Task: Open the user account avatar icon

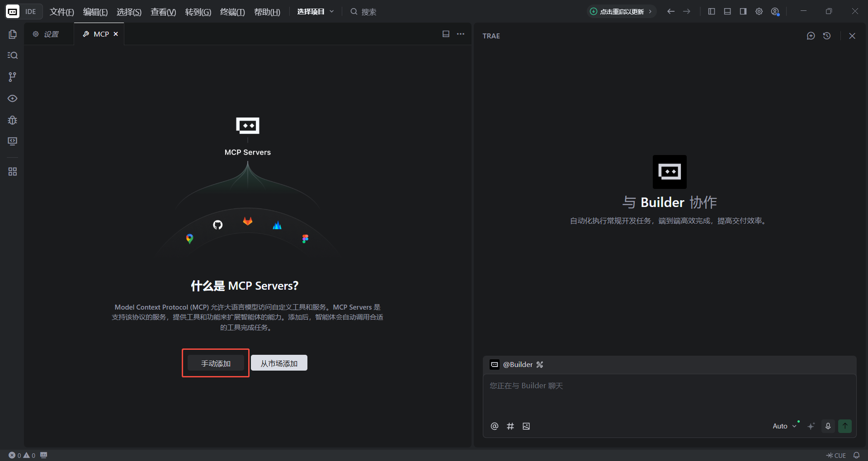Action: point(775,12)
